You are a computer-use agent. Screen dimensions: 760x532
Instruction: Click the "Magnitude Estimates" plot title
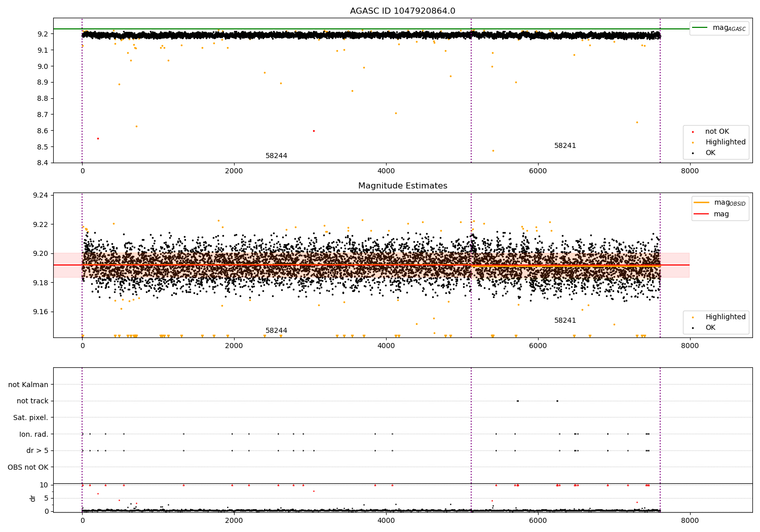pos(402,186)
